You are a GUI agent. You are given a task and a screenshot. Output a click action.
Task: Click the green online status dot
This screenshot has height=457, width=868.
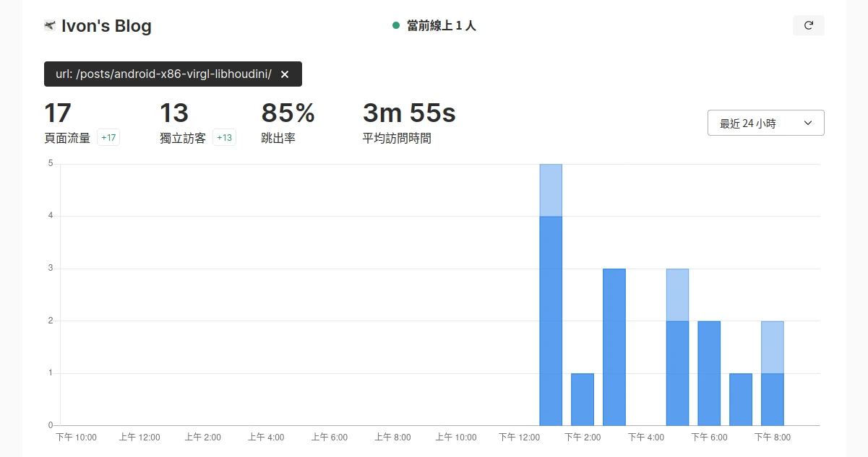(396, 25)
